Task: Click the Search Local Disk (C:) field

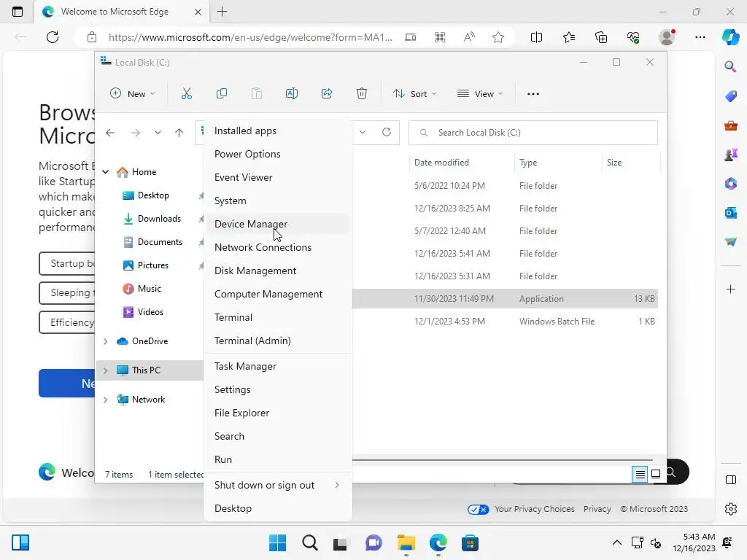Action: (x=533, y=133)
